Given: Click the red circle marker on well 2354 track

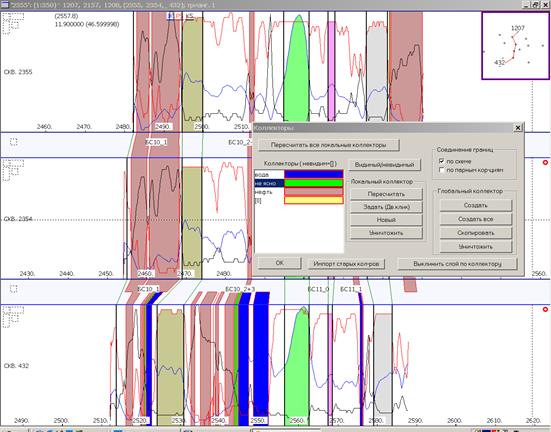Looking at the screenshot, I should (545, 163).
